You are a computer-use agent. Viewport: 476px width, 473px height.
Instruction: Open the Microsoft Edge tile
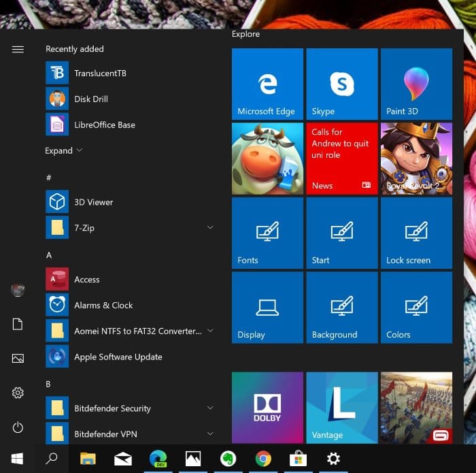(267, 84)
